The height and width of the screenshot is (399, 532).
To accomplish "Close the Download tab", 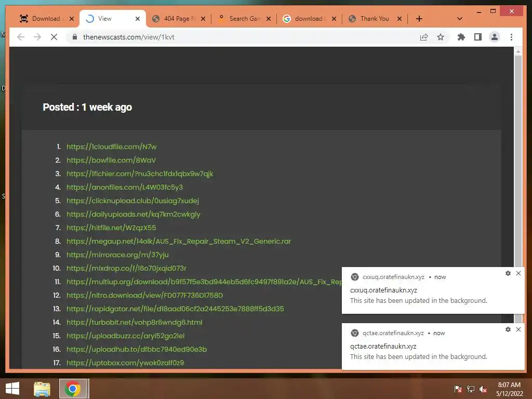I will 72,19.
